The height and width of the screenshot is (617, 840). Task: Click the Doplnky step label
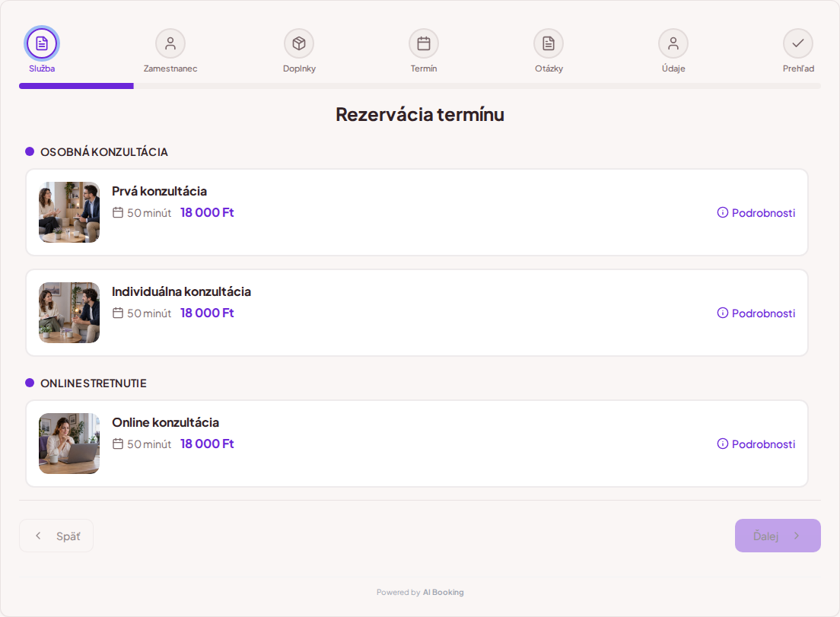click(299, 68)
